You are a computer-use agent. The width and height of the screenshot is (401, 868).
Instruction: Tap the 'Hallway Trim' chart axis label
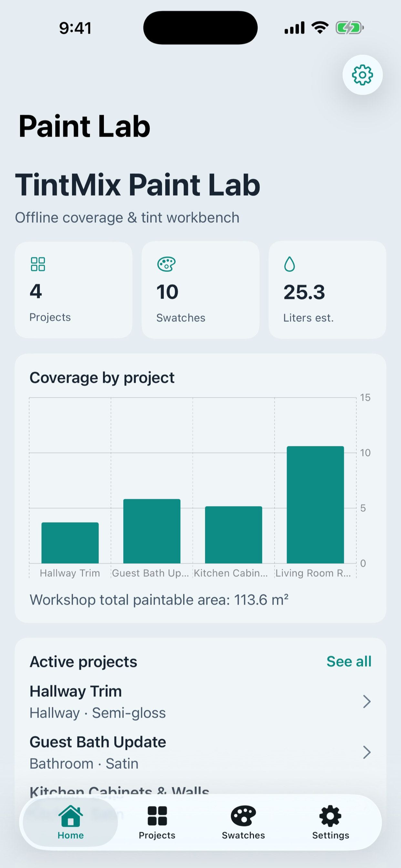[x=70, y=573]
